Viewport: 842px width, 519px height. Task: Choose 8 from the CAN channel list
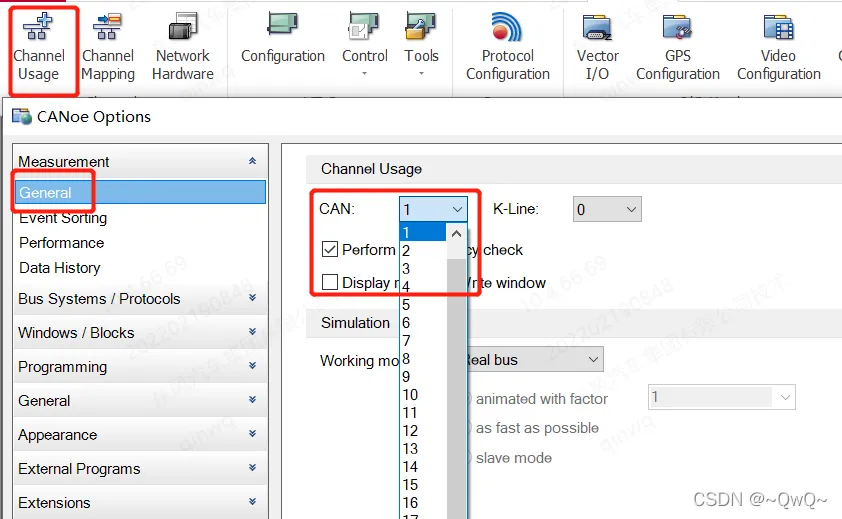click(406, 359)
